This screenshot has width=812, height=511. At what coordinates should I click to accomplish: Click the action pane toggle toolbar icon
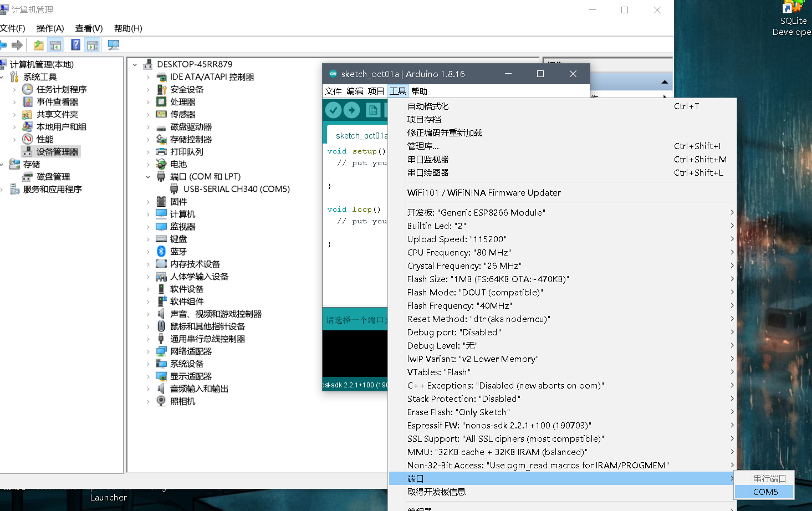[x=93, y=45]
